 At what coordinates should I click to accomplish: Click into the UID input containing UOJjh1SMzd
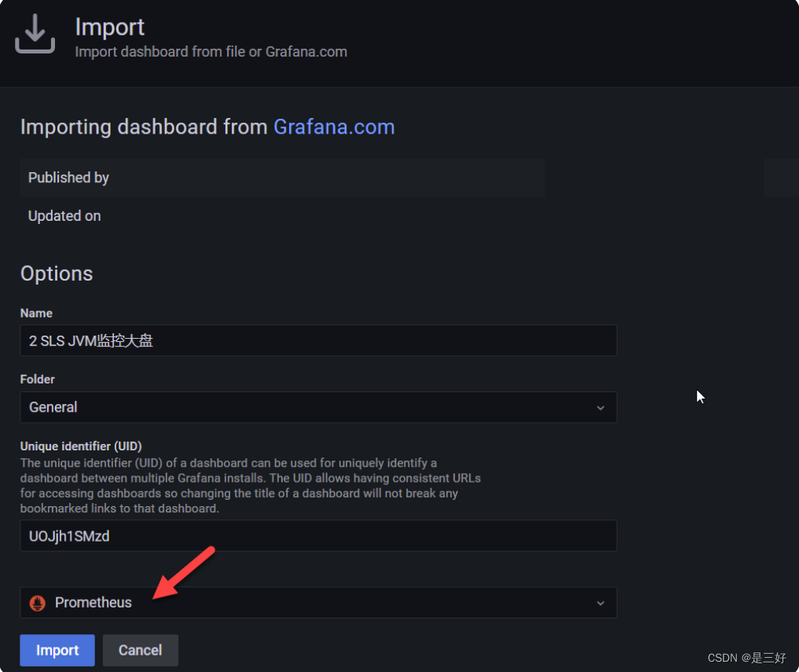point(318,535)
